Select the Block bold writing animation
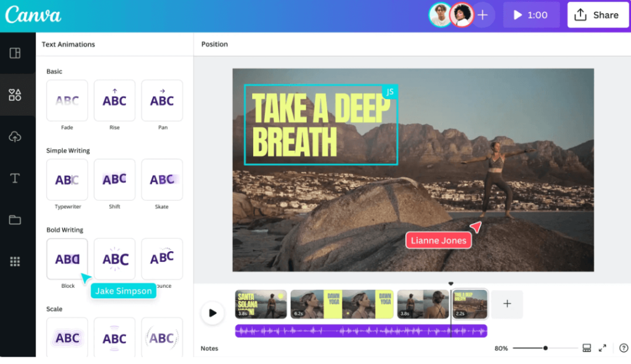The width and height of the screenshot is (631, 364). tap(67, 259)
